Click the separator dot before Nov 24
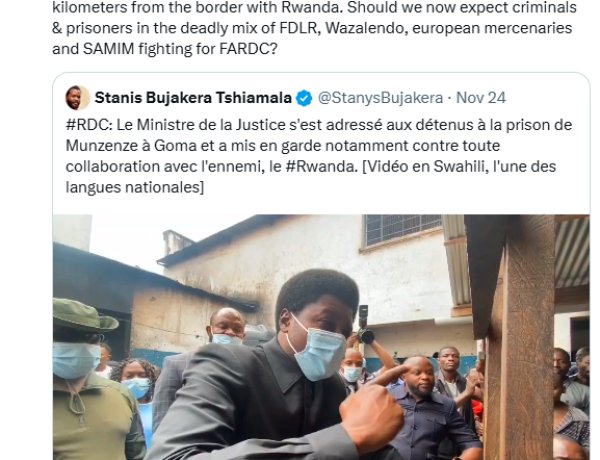600x460 pixels. click(449, 98)
